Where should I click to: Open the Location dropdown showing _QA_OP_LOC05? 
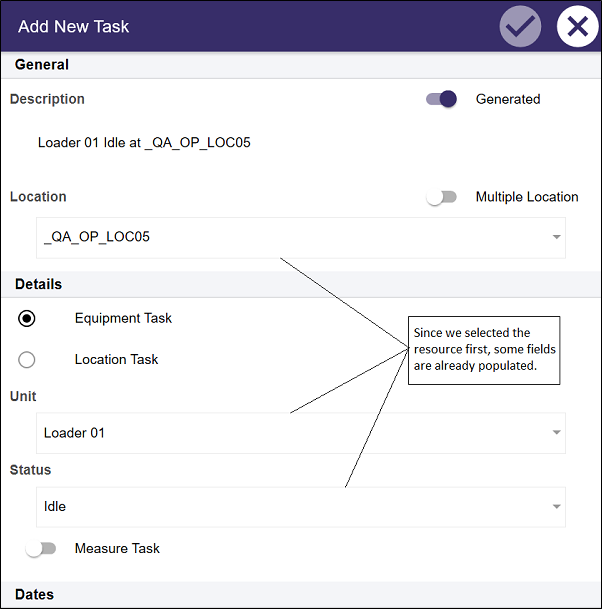[x=301, y=237]
